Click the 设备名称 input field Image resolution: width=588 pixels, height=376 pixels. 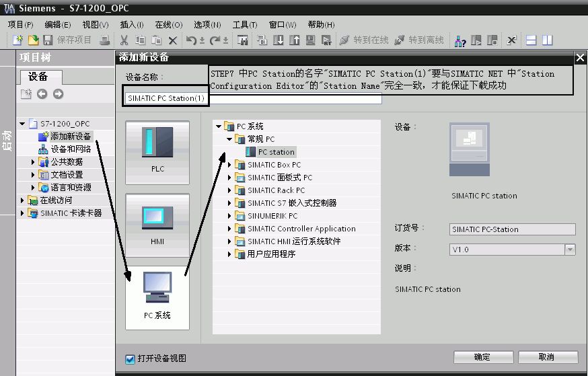[x=253, y=98]
